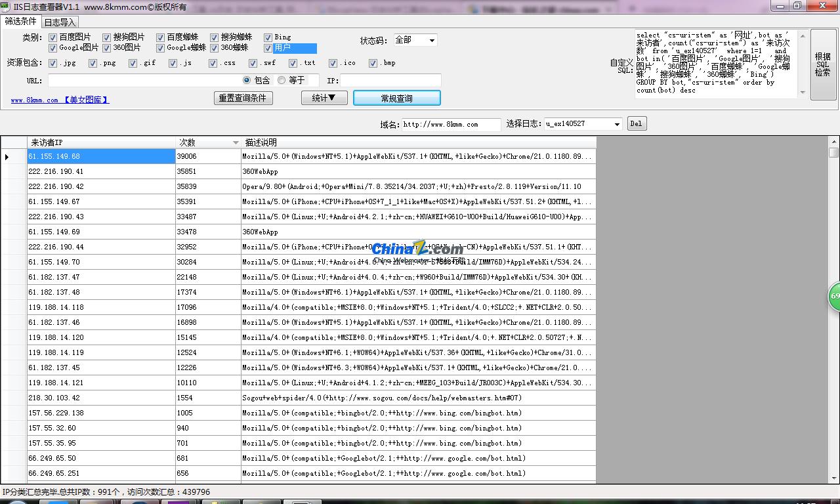
Task: Open the 选择日志 dropdown u_ex140527
Action: 583,123
